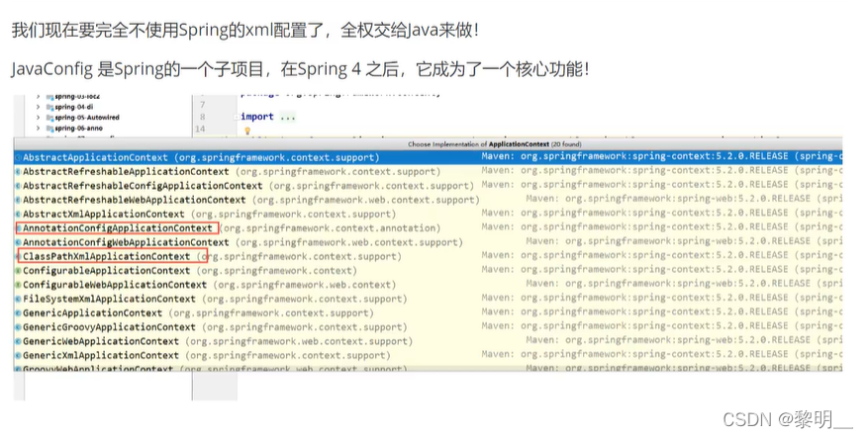Click the class icon beside GenericWebApplicationContext
868x438 pixels.
click(x=18, y=341)
